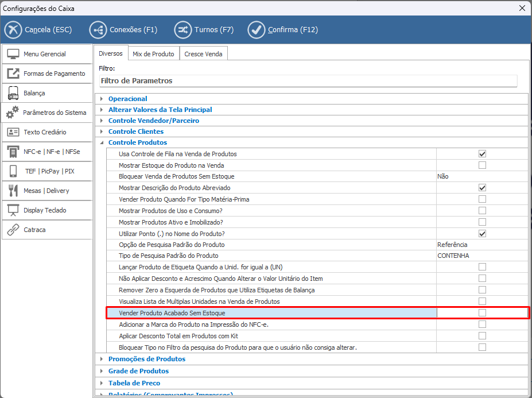Open Menu Gerencial monitor icon
Viewport: 532px width, 398px height.
(x=13, y=54)
